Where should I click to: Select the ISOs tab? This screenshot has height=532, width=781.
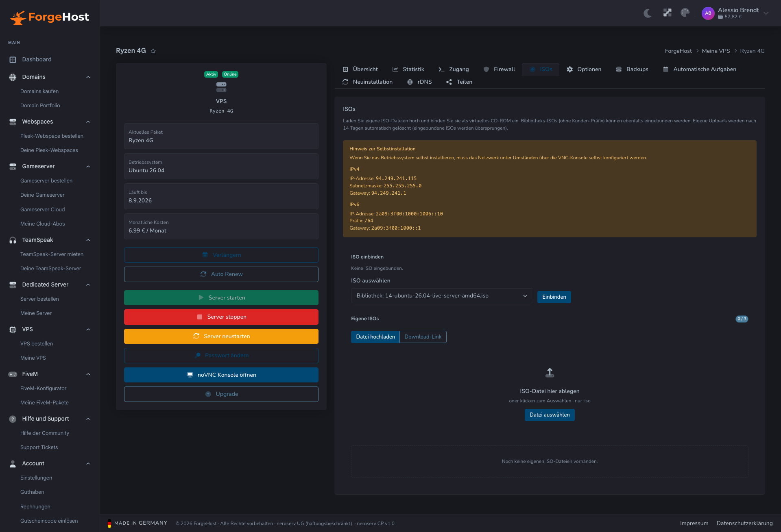pyautogui.click(x=541, y=69)
